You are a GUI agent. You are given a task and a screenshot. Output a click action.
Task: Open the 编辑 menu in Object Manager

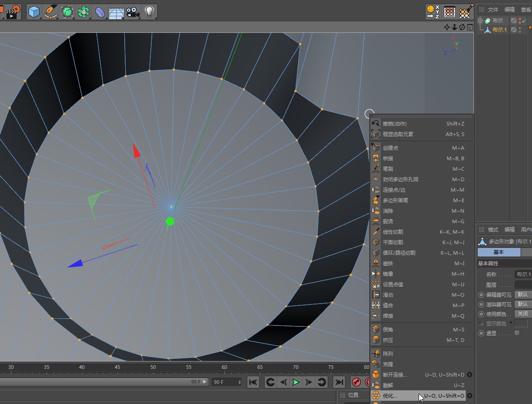pos(510,10)
